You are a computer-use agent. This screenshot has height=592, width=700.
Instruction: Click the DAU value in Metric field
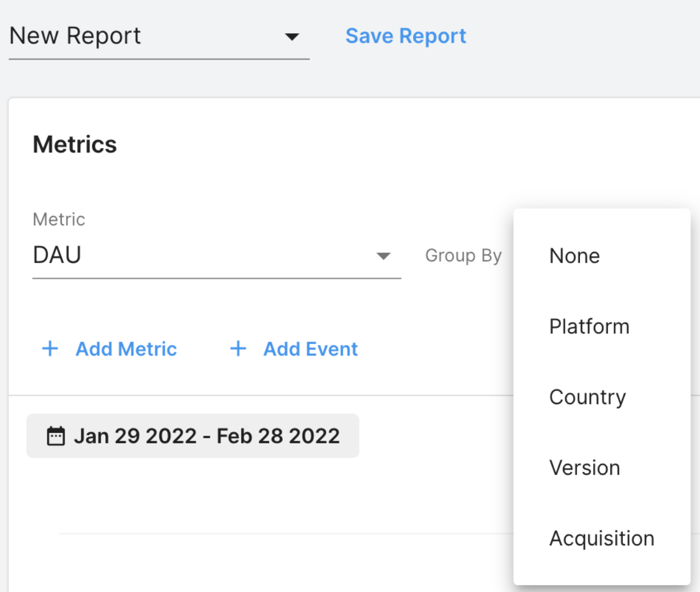coord(57,255)
